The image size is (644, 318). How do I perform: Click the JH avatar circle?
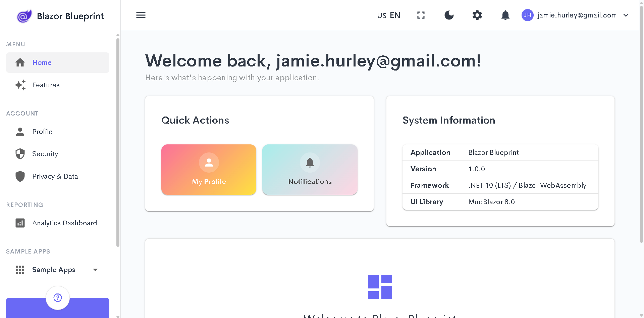click(x=527, y=15)
